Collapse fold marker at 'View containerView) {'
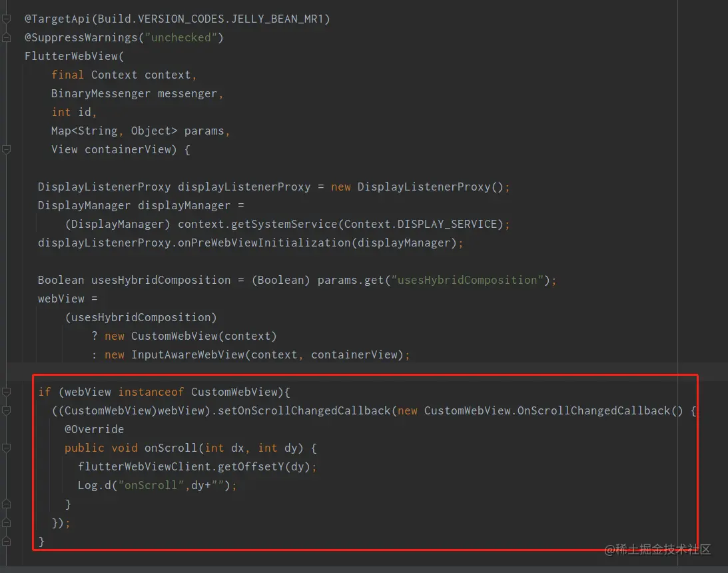Image resolution: width=728 pixels, height=573 pixels. pos(7,149)
